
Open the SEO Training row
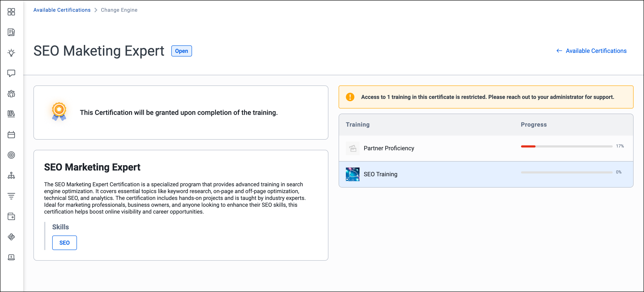486,174
